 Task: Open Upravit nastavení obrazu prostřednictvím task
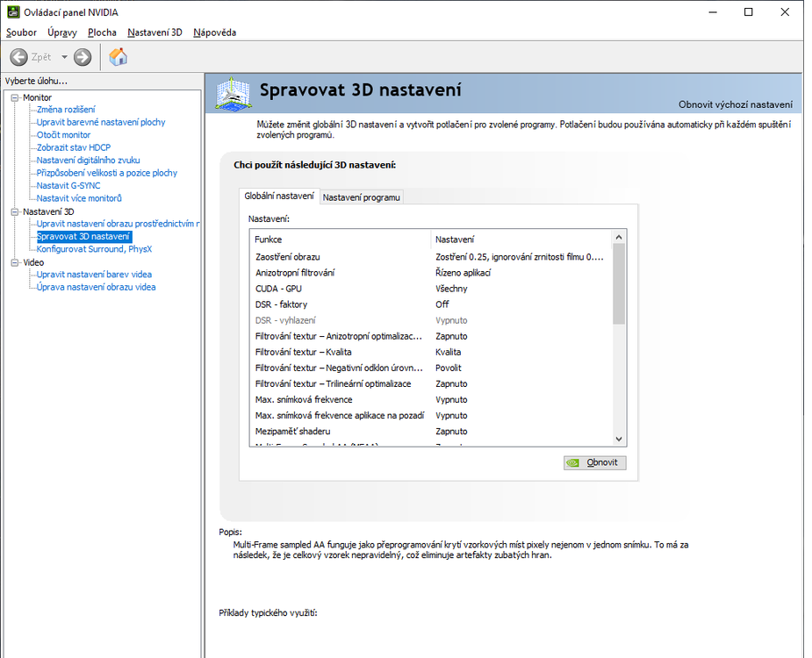click(x=119, y=224)
